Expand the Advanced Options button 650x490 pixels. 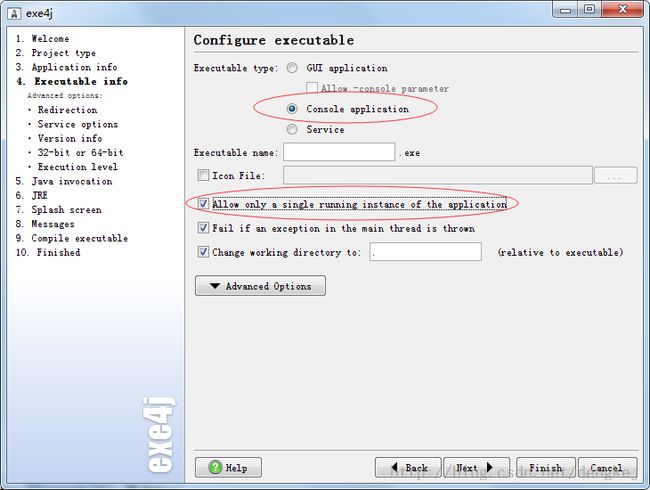pyautogui.click(x=260, y=286)
